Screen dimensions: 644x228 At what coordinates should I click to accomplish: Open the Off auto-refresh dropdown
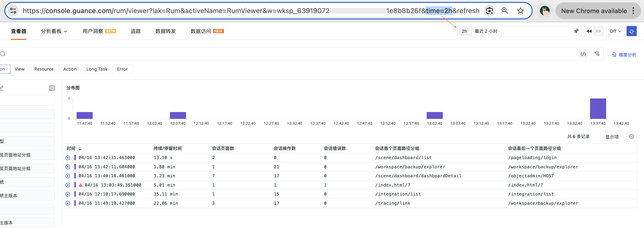pos(615,31)
